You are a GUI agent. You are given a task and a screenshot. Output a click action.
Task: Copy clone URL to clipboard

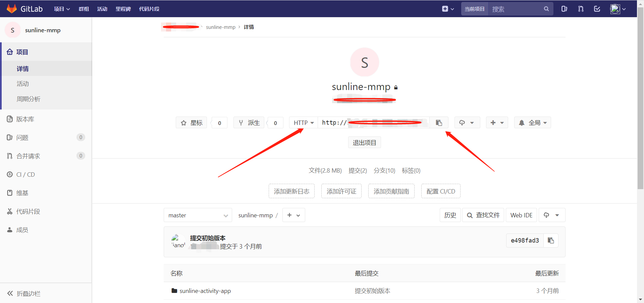tap(439, 123)
